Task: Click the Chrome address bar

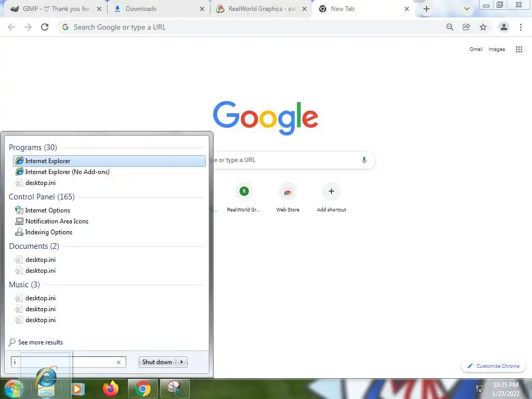Action: (x=251, y=27)
